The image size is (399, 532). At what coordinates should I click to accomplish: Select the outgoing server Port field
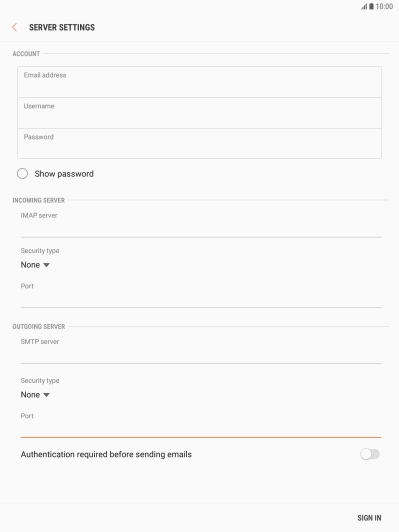coord(201,429)
